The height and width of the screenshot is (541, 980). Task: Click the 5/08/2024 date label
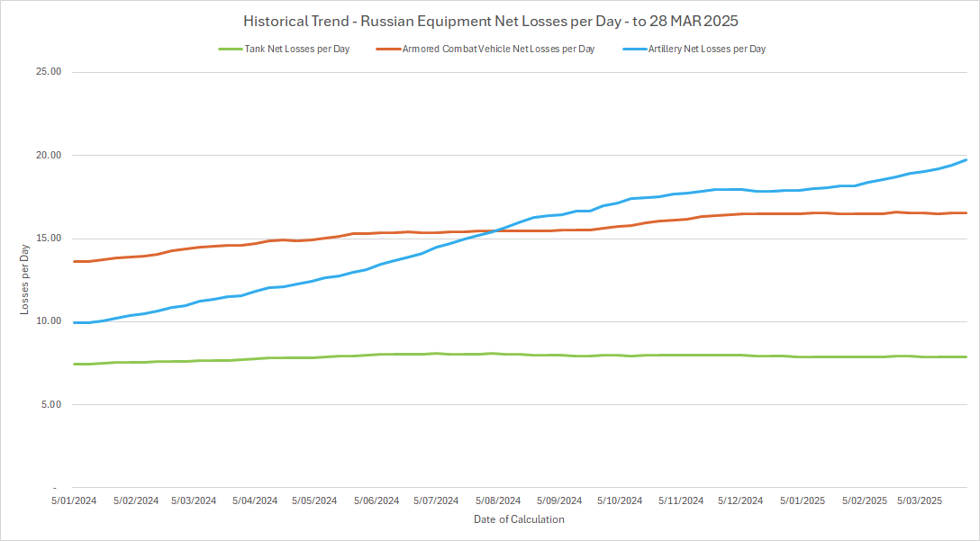tap(498, 500)
